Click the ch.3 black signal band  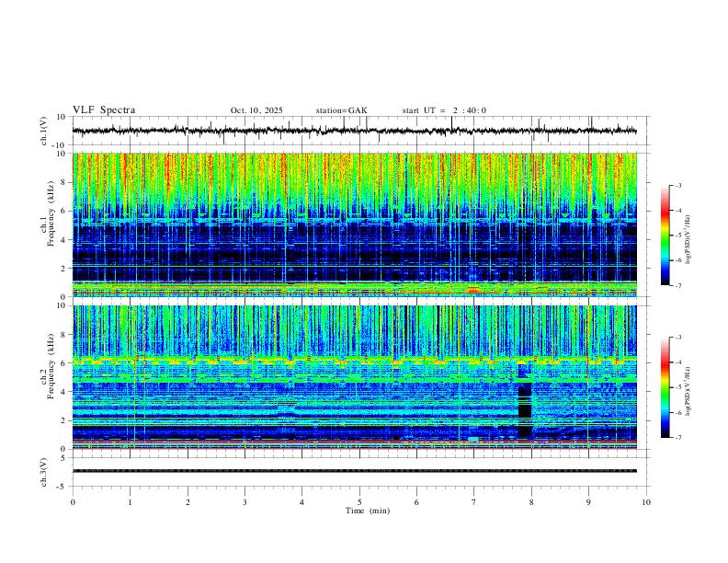tap(355, 471)
